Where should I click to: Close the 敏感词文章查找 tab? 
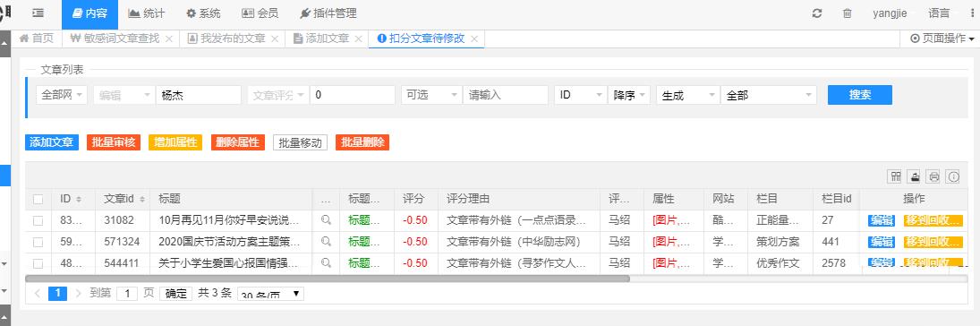click(x=169, y=39)
